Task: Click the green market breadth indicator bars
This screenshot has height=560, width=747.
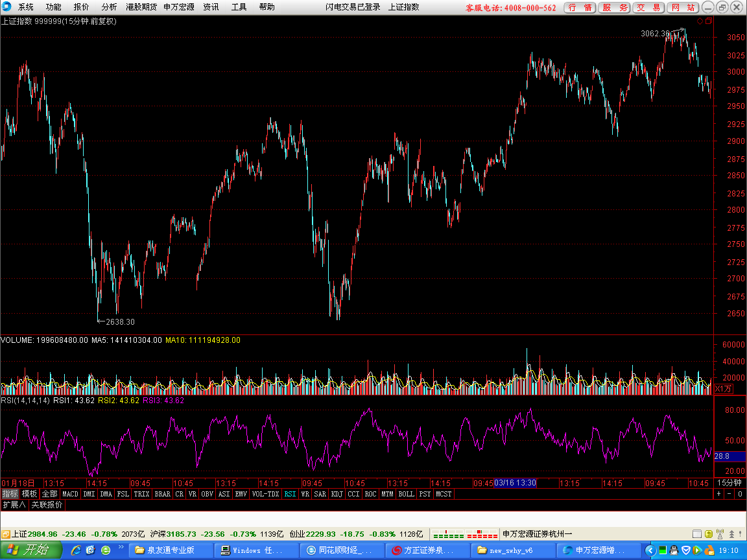Action: pos(448,534)
